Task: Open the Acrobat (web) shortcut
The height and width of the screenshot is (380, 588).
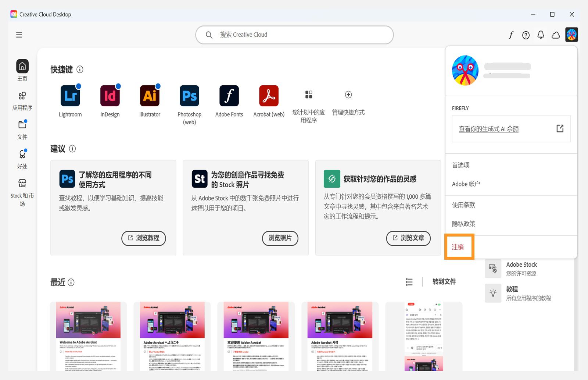Action: [x=269, y=96]
